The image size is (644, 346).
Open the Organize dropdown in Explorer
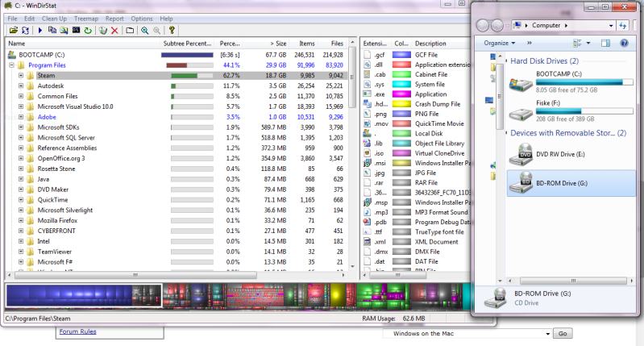(499, 43)
